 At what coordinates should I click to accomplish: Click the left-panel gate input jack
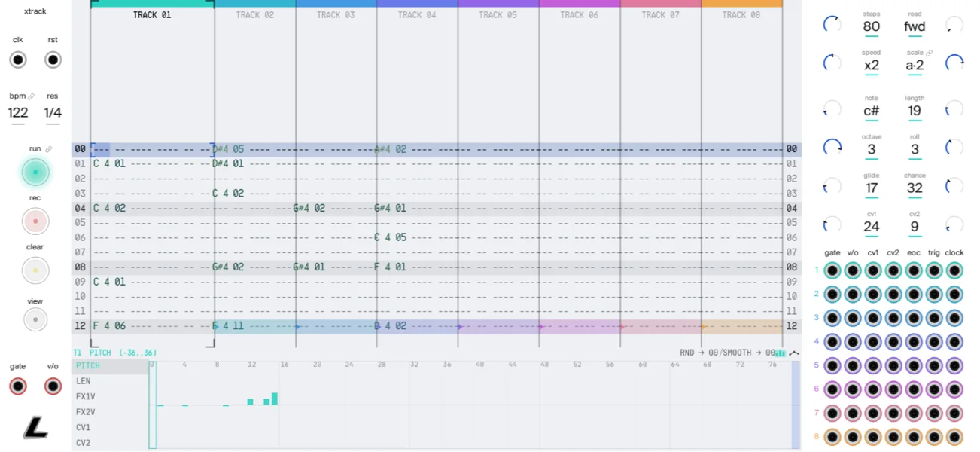(x=18, y=386)
